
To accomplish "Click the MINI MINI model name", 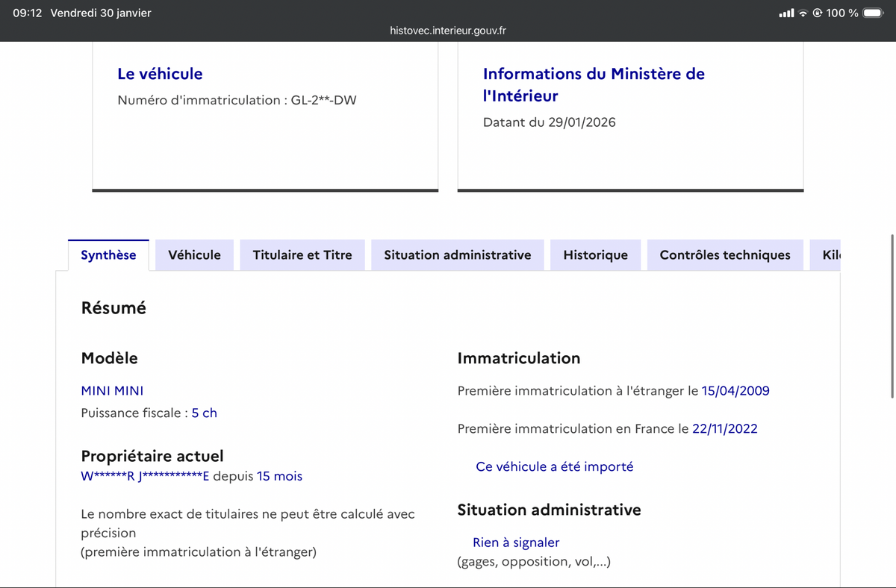I will (112, 390).
